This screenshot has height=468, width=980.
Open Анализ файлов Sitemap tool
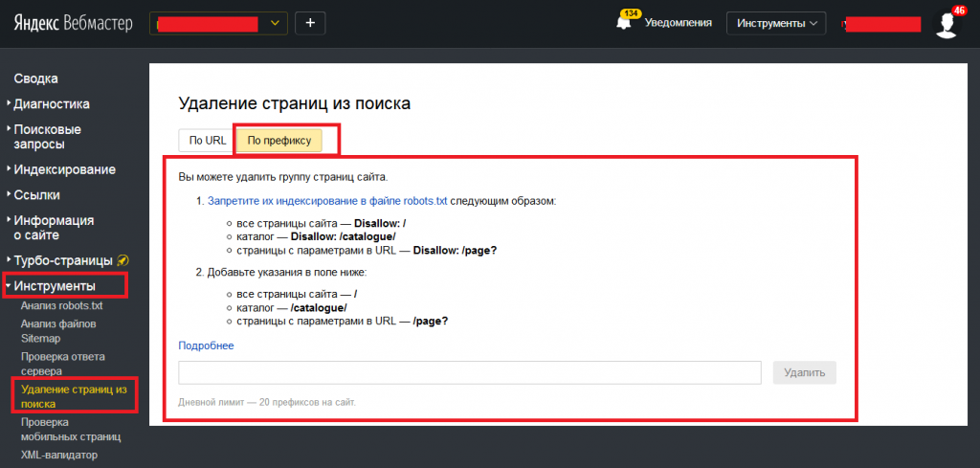click(58, 332)
